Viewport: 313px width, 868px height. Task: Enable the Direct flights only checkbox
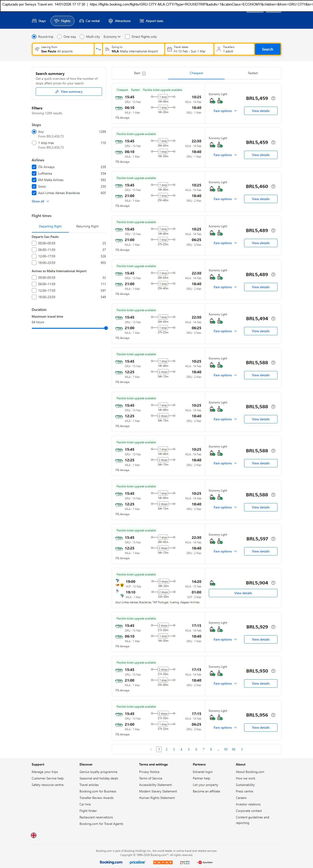pos(127,37)
